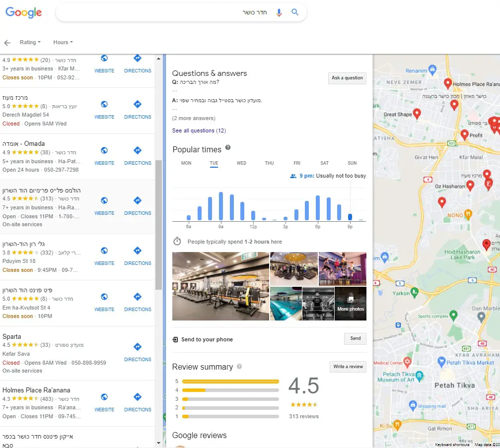The height and width of the screenshot is (448, 500).
Task: Open website icon for Holmes Place Ra'anana
Action: (104, 397)
